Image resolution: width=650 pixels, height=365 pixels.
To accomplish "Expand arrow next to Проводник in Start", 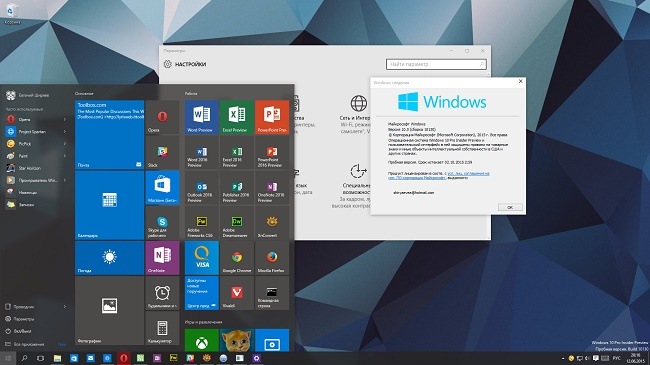I will [x=65, y=307].
